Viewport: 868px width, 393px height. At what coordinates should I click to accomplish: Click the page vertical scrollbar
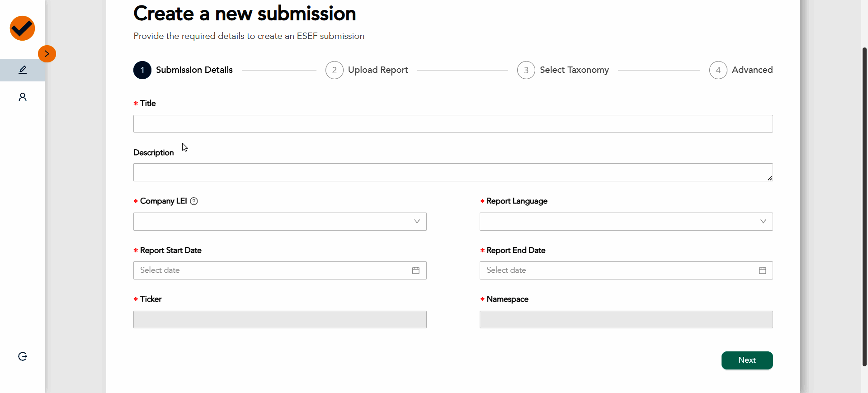(864, 206)
